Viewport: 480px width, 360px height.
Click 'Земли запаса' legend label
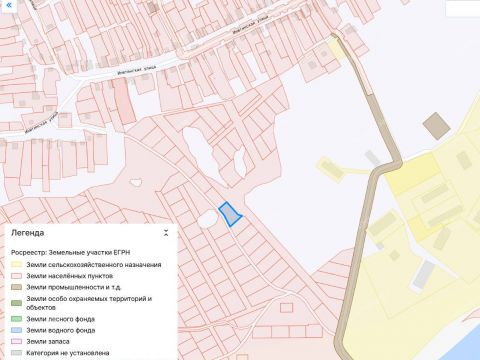(48, 341)
